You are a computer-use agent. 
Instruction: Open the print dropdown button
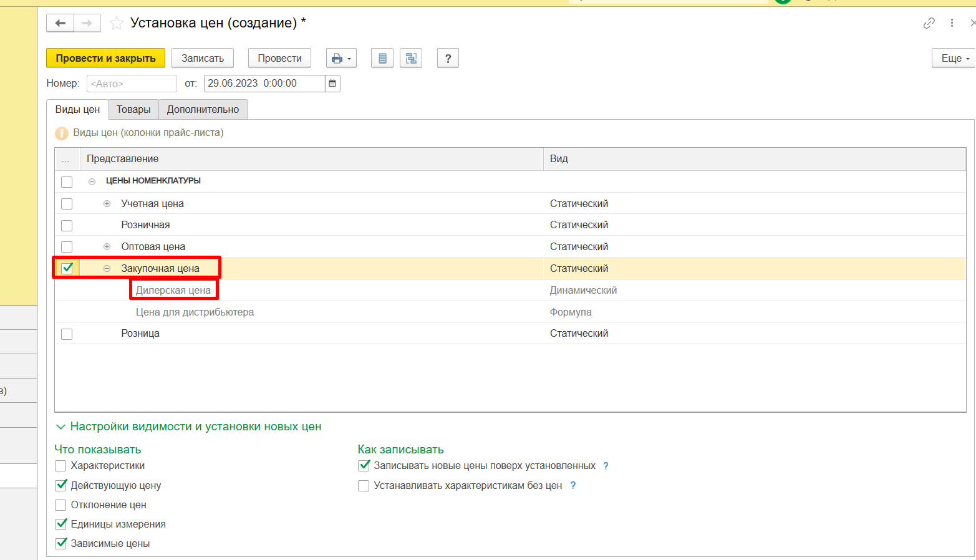tap(341, 58)
